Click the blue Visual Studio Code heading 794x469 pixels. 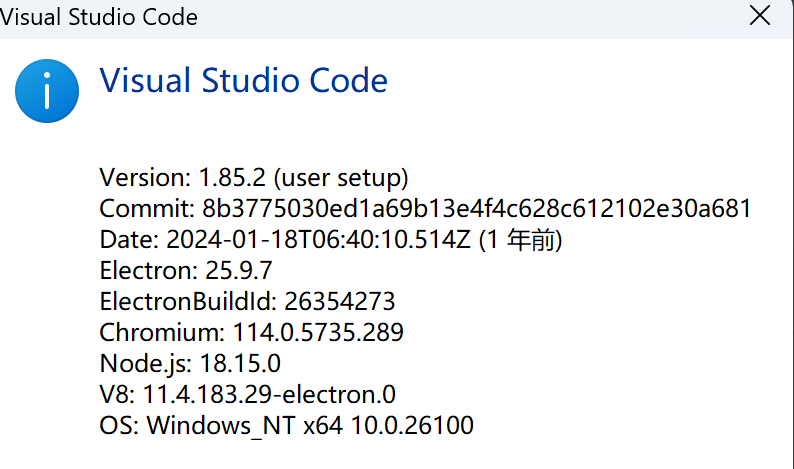tap(243, 80)
